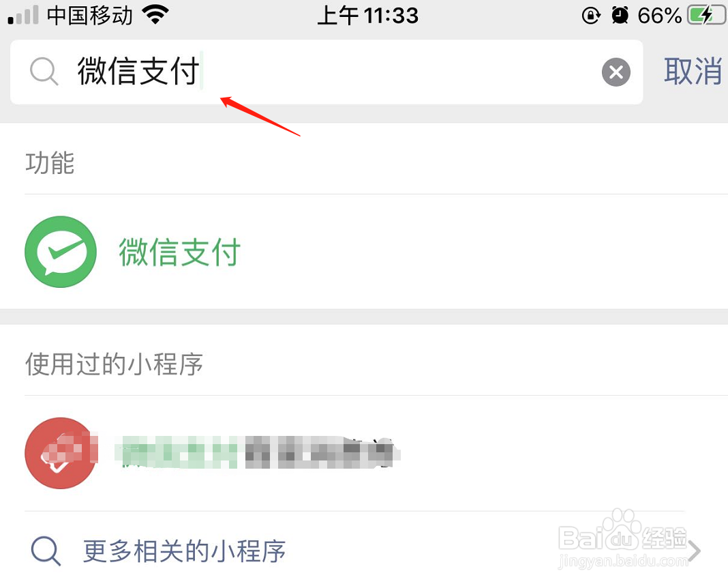This screenshot has height=586, width=728.
Task: Open the red mini program icon
Action: [61, 453]
